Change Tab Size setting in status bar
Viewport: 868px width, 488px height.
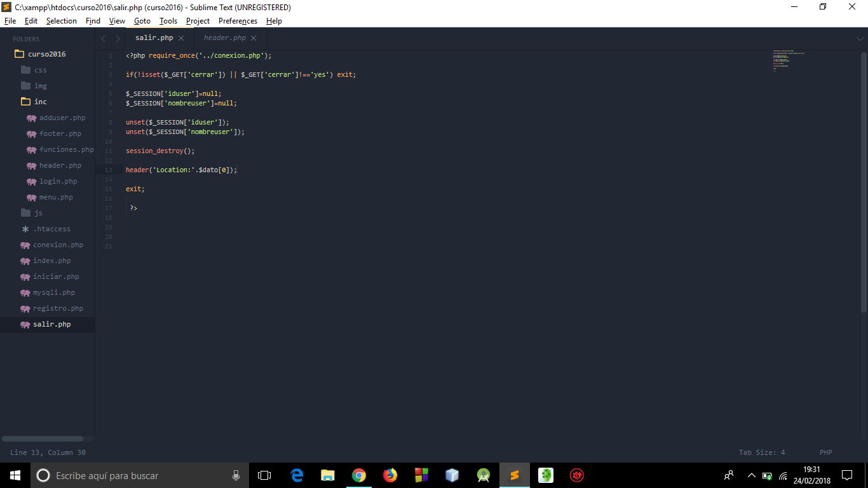click(762, 452)
